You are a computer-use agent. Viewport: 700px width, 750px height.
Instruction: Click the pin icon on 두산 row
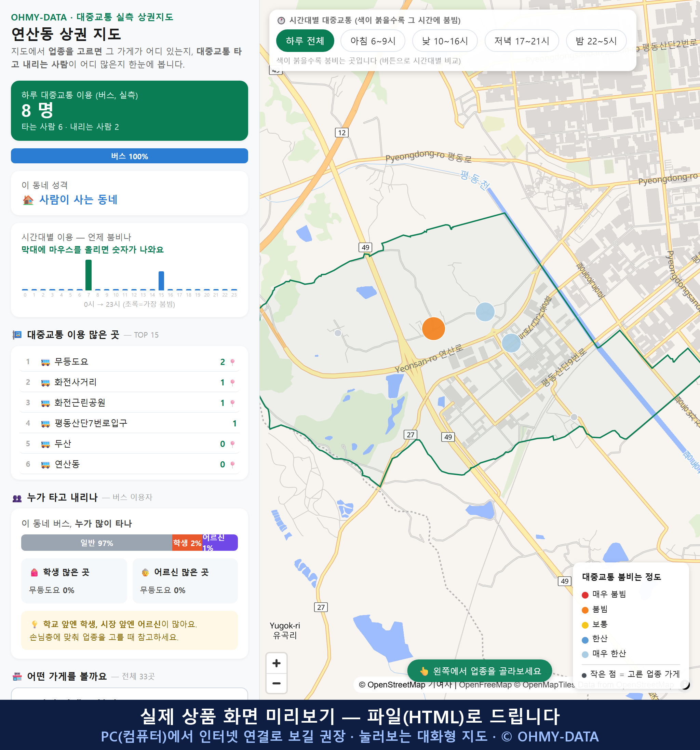232,444
